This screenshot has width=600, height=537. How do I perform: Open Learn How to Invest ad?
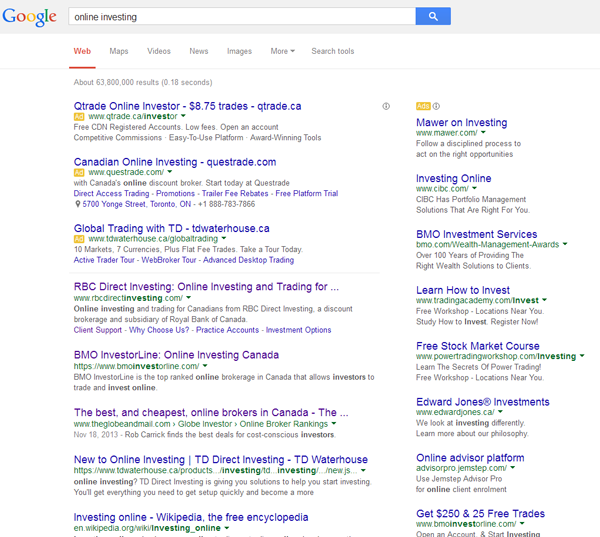463,290
